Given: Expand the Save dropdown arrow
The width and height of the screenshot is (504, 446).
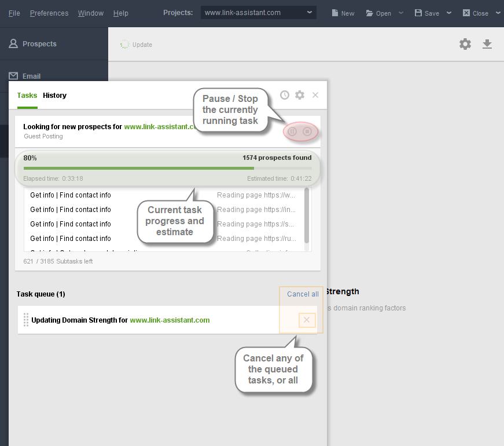Looking at the screenshot, I should click(449, 13).
